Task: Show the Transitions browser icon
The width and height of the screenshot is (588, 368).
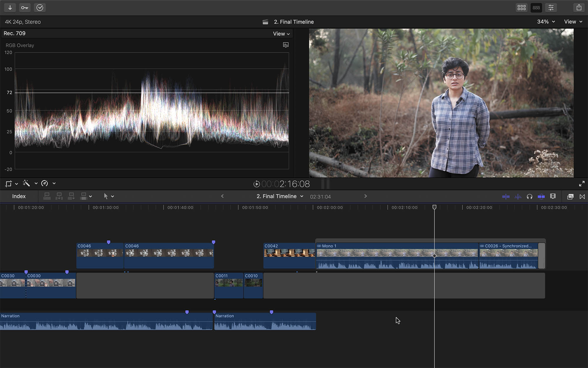Action: point(582,197)
